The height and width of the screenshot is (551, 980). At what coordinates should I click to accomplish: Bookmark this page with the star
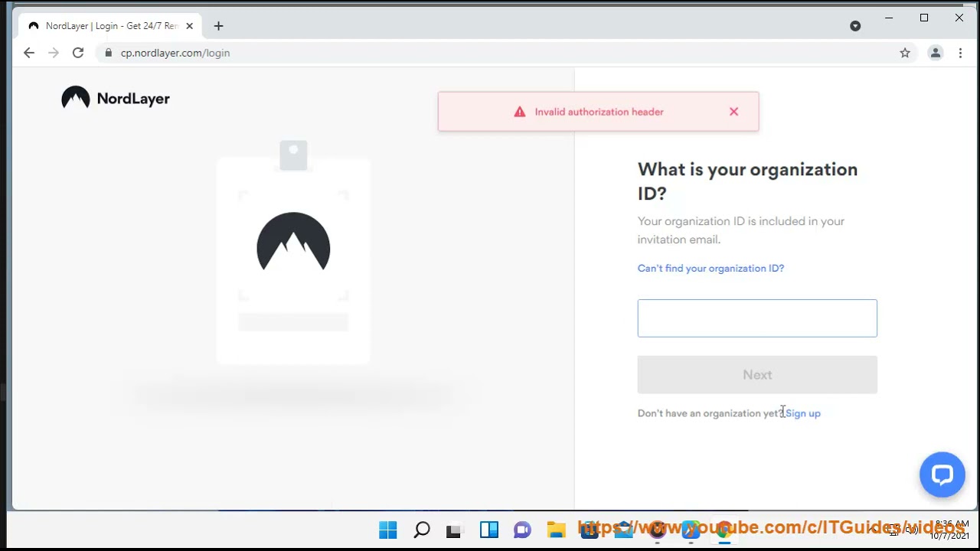coord(905,53)
